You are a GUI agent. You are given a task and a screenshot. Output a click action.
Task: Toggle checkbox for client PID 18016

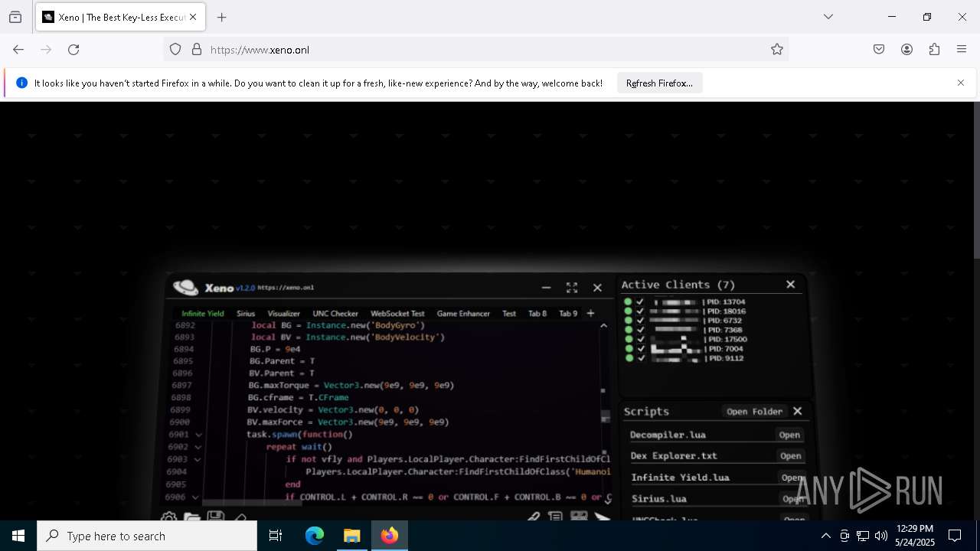pos(640,311)
